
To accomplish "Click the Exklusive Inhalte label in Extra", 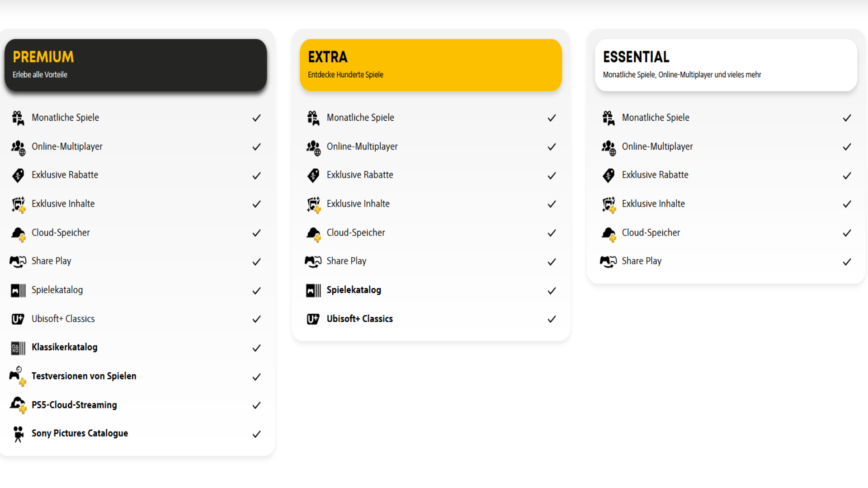I will tap(358, 204).
